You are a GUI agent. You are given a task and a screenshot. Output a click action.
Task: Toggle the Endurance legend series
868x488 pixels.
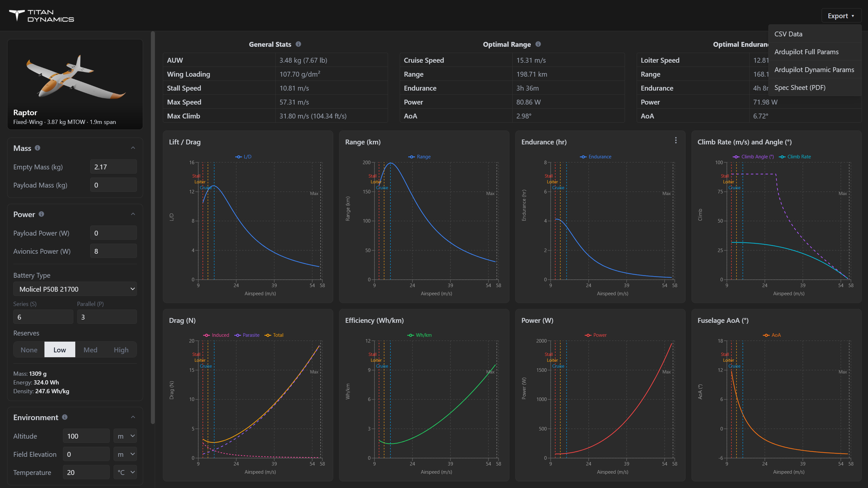pyautogui.click(x=595, y=157)
